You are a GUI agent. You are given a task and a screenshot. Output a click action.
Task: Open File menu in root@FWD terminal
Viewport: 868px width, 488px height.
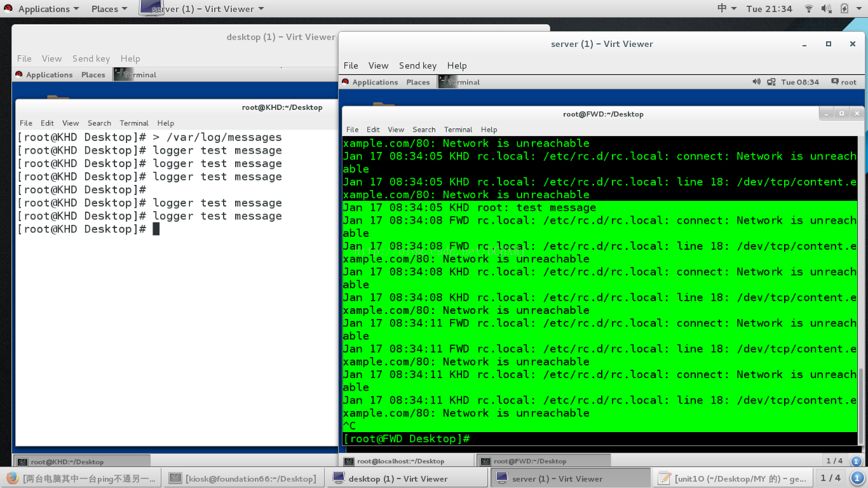352,130
